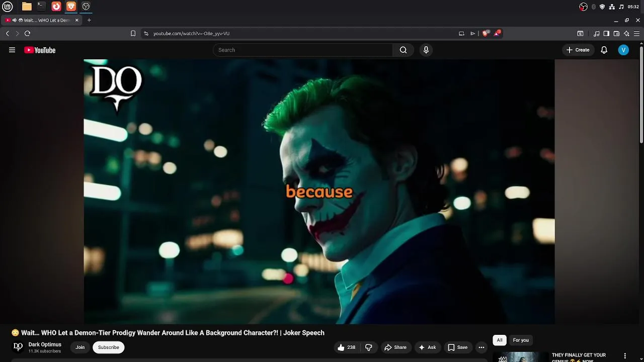Image resolution: width=644 pixels, height=362 pixels.
Task: Open Brave Wallet icon
Action: [x=616, y=33]
